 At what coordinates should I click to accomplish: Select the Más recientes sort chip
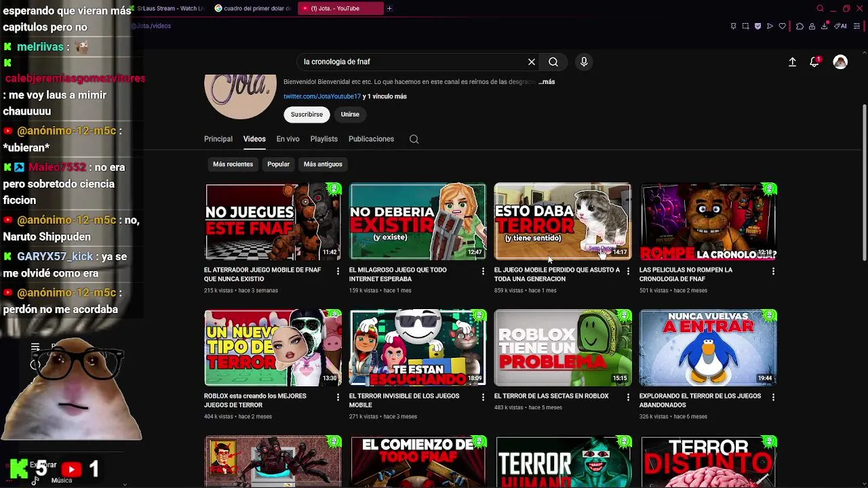233,164
